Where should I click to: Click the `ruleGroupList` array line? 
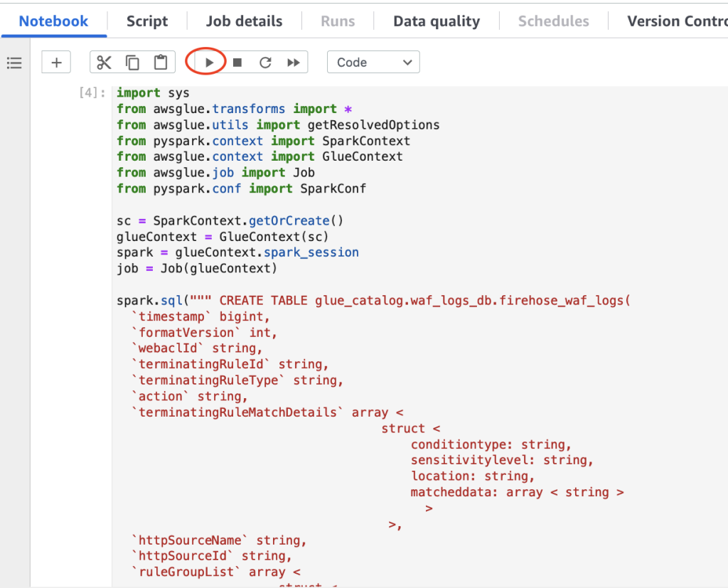(216, 572)
